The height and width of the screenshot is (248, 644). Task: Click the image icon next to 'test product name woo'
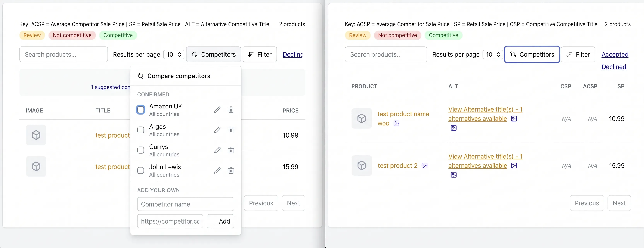[396, 123]
